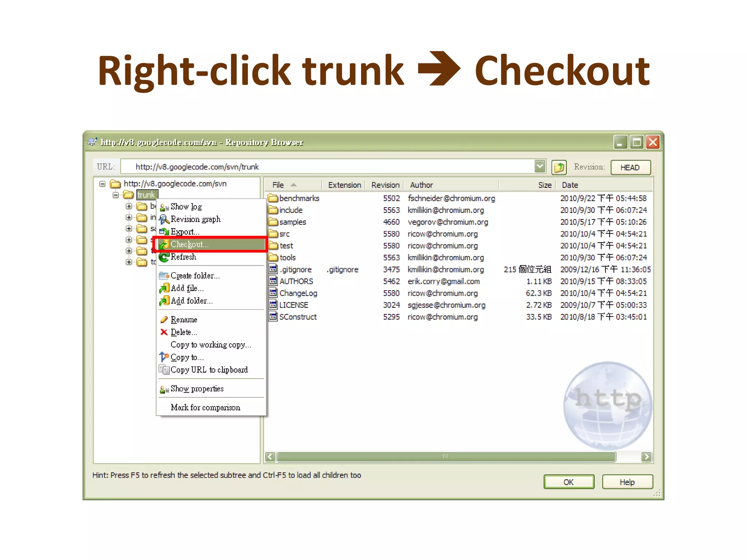Expand the third subfolder under trunk
747x560 pixels.
click(129, 229)
